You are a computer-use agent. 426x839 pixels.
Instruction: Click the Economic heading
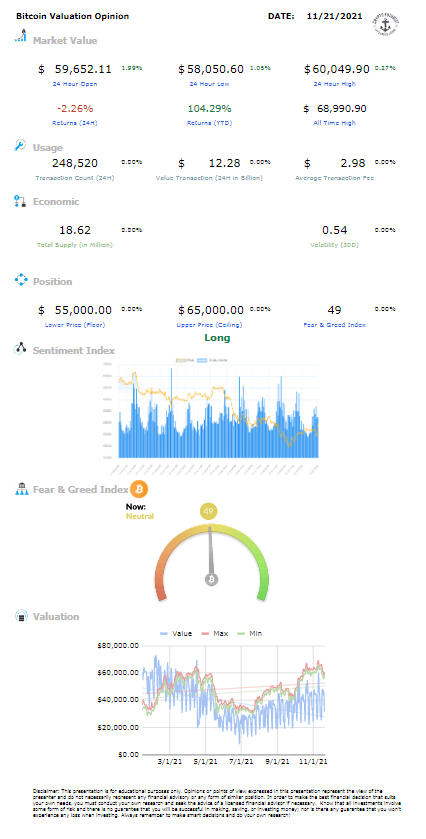(56, 202)
